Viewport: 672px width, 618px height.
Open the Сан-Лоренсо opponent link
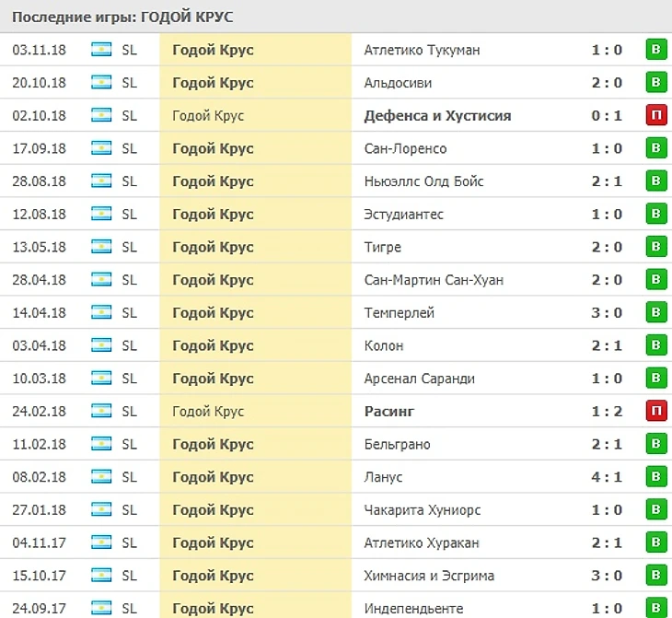pyautogui.click(x=405, y=148)
